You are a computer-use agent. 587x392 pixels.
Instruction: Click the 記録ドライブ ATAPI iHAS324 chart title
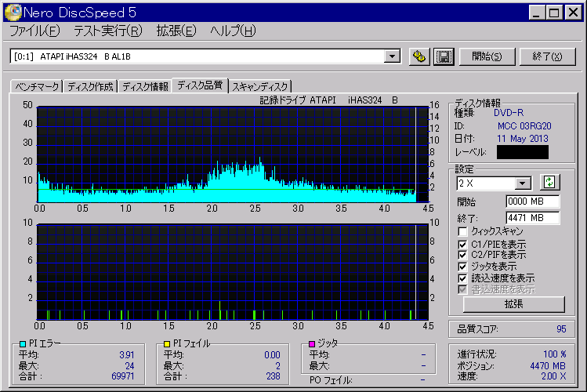(328, 100)
